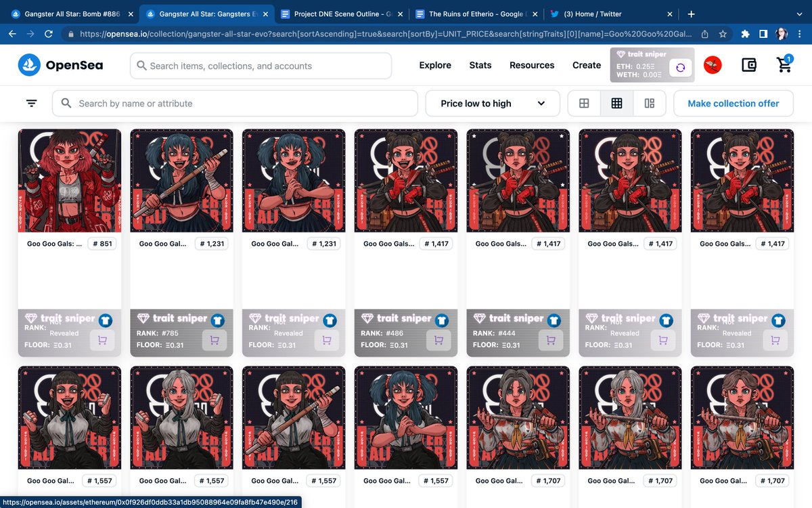Go forward in the browser
The width and height of the screenshot is (812, 508).
pos(31,33)
